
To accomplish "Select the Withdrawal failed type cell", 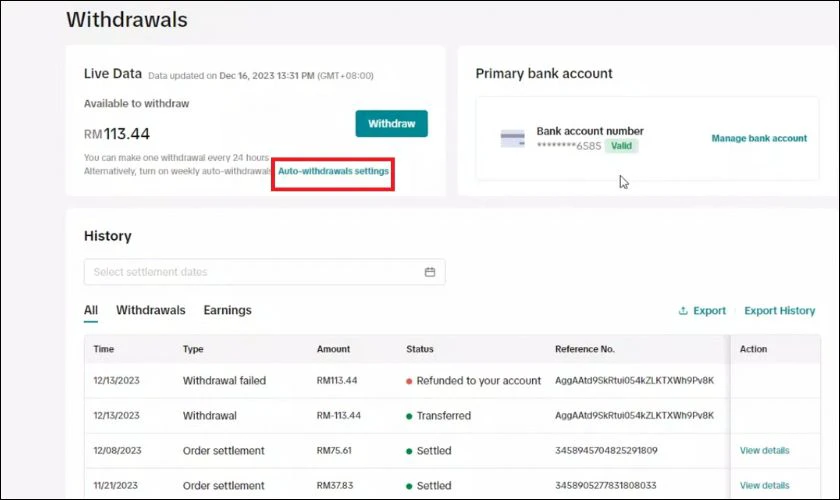I will [x=224, y=380].
